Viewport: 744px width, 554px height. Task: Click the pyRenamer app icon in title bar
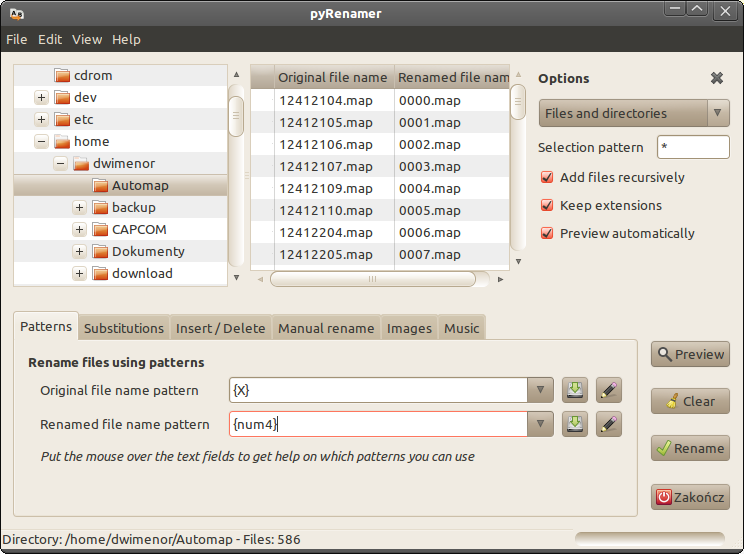click(17, 14)
